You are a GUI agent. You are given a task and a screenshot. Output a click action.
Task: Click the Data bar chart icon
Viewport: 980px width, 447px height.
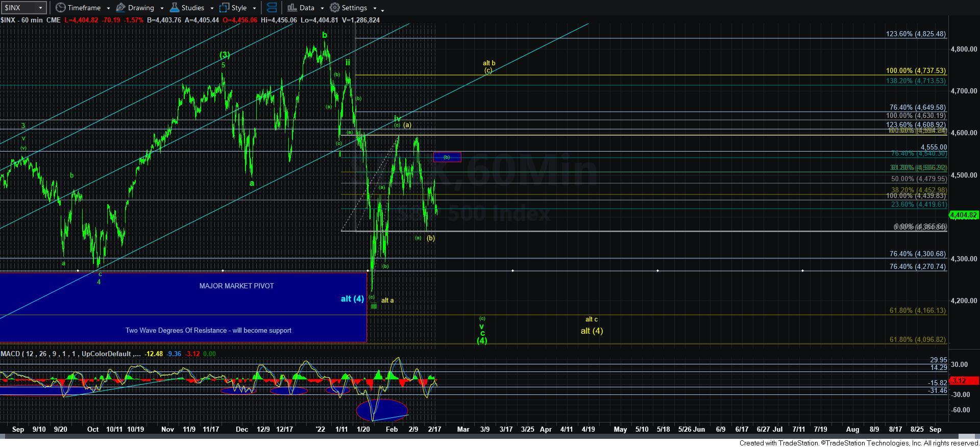[x=292, y=8]
